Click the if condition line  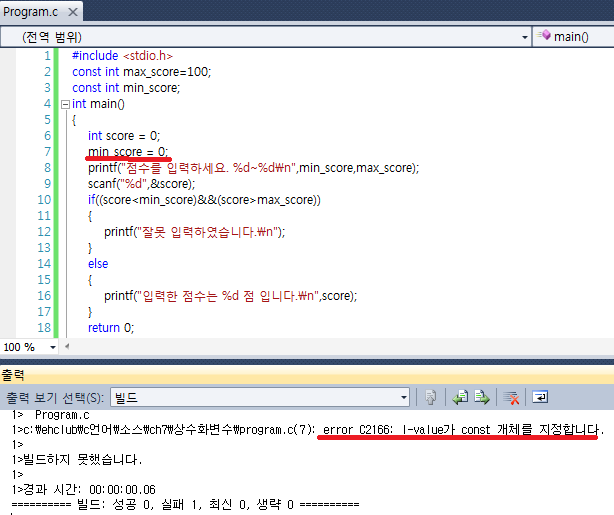click(204, 200)
